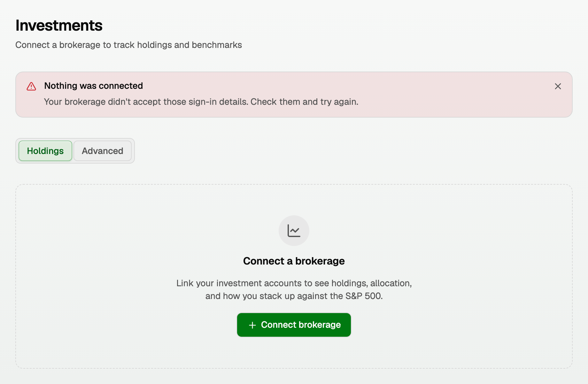Click the plus icon on Connect brokerage
Image resolution: width=588 pixels, height=384 pixels.
coord(252,325)
